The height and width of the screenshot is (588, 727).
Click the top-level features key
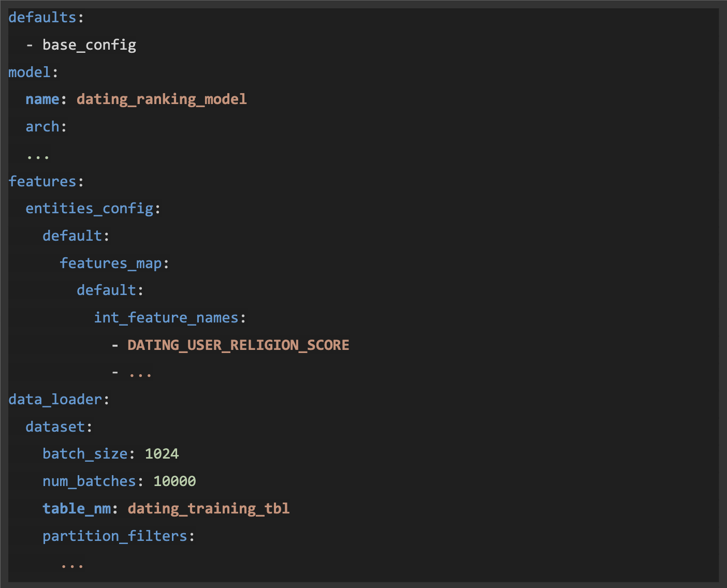pyautogui.click(x=42, y=182)
